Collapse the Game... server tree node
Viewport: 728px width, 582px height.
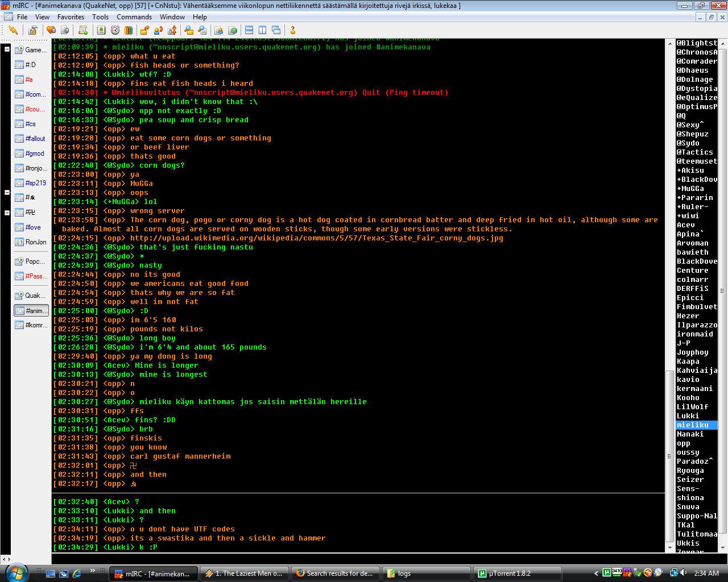7,49
